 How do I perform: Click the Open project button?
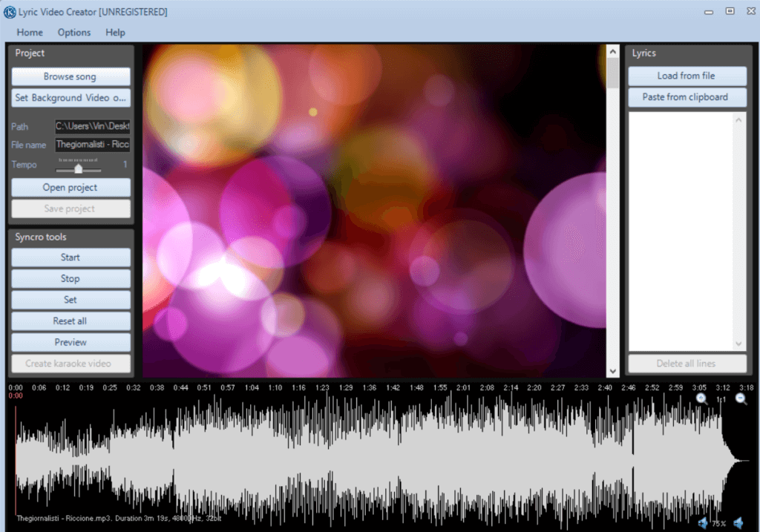[x=71, y=188]
